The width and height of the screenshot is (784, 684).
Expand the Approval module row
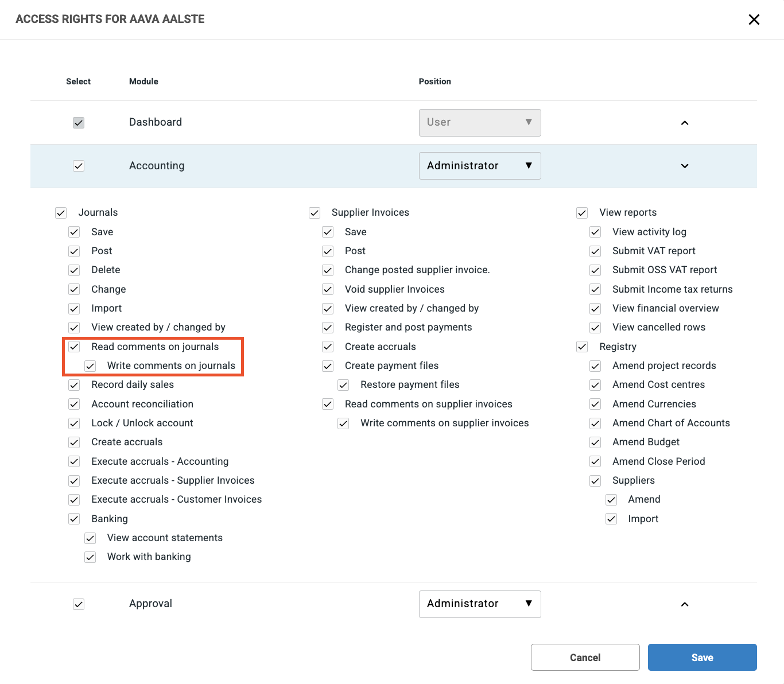pyautogui.click(x=684, y=604)
